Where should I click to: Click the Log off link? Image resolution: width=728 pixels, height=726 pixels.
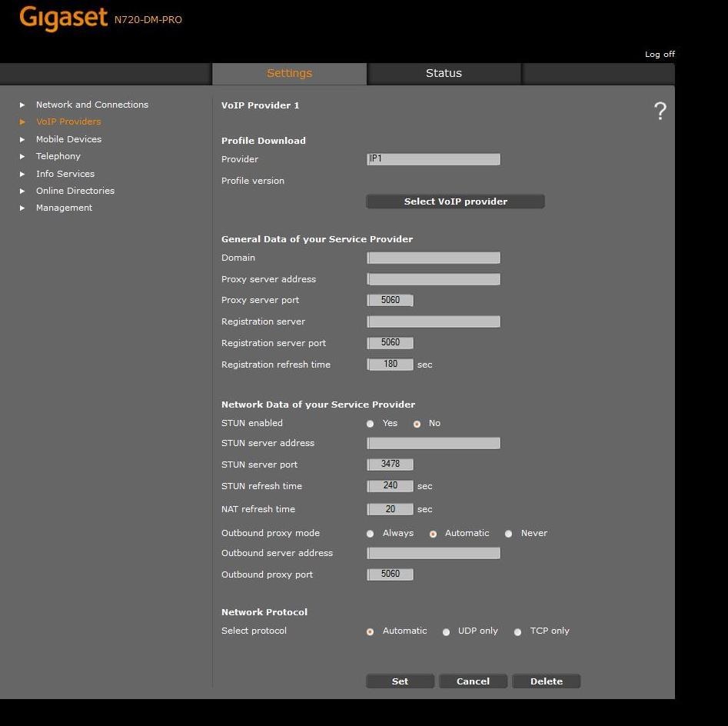coord(660,55)
